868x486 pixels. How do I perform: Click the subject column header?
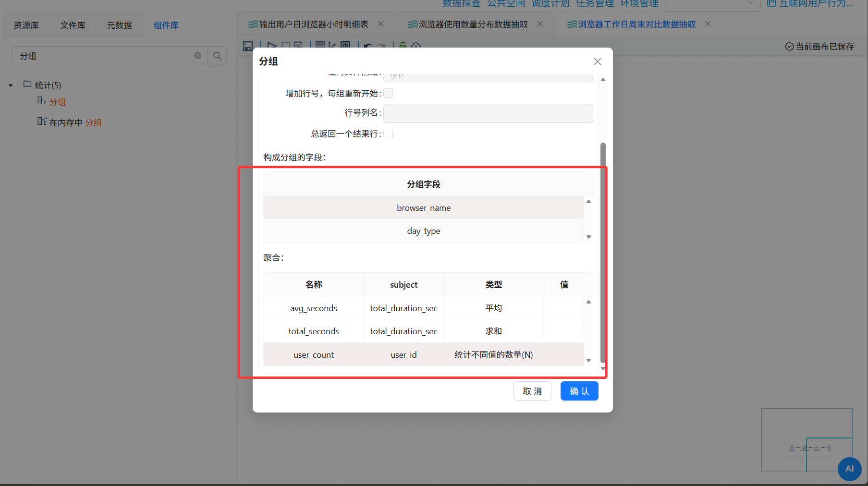coord(403,284)
